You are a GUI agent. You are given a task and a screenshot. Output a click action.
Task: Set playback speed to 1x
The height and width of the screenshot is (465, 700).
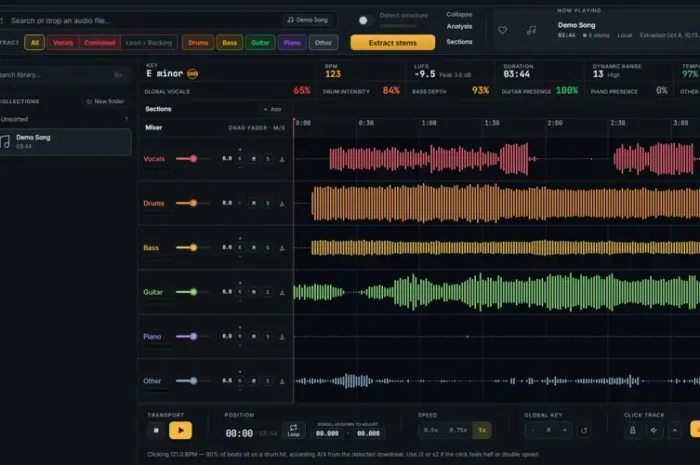point(482,430)
